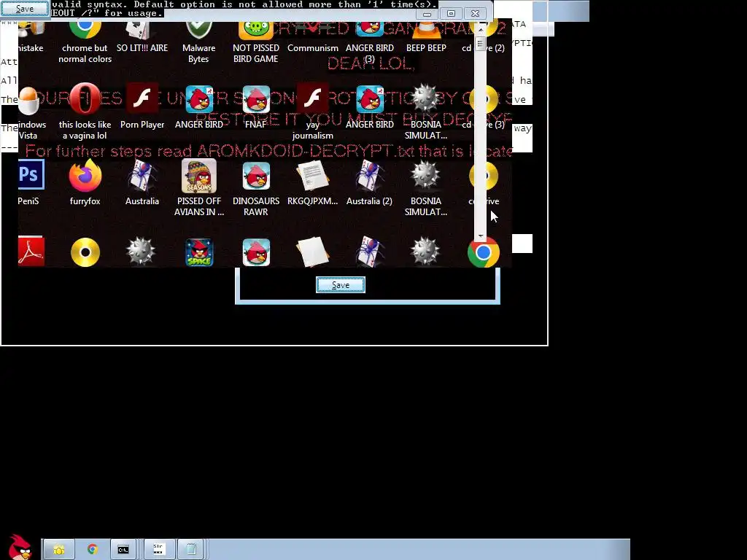Launch the Angry Birds Space icon
Viewport: 747px width, 560px height.
click(x=199, y=252)
